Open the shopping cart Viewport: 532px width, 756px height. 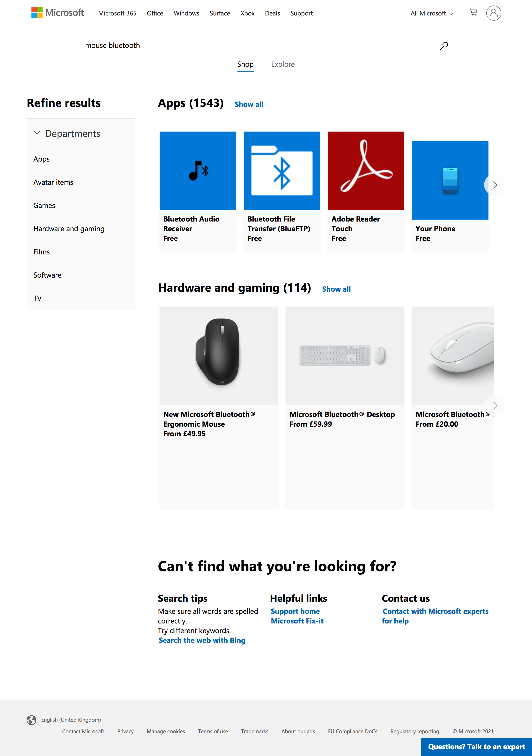(x=473, y=13)
